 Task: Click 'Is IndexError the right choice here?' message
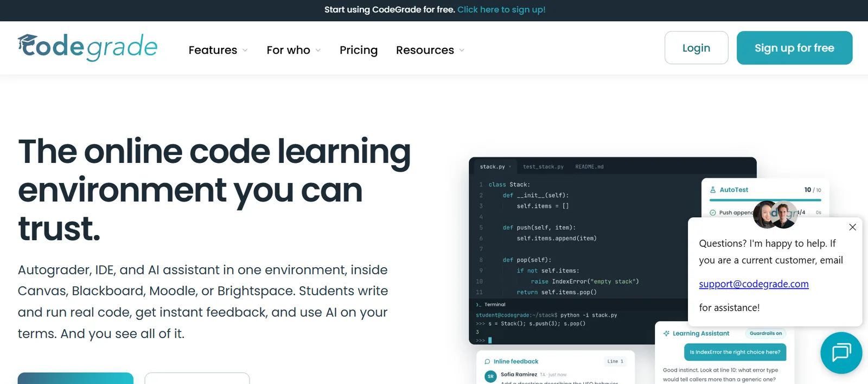point(735,352)
